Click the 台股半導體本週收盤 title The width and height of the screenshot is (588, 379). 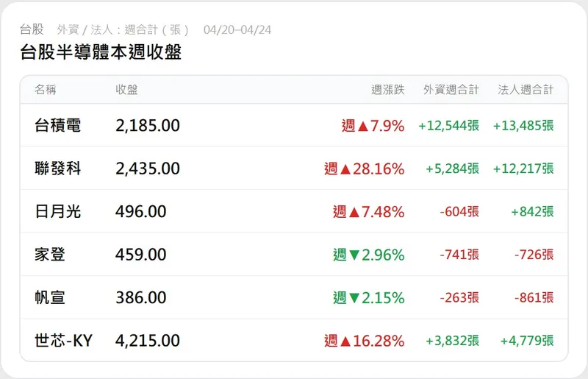tap(101, 52)
